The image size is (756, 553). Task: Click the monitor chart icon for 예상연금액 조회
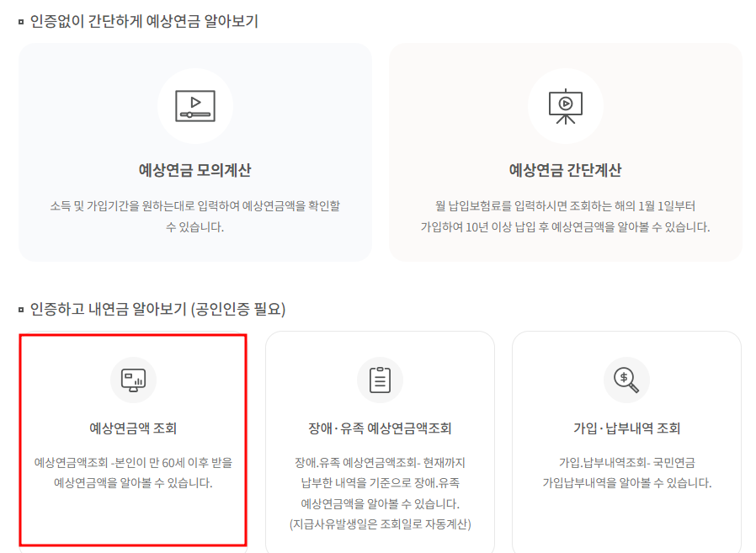(134, 380)
